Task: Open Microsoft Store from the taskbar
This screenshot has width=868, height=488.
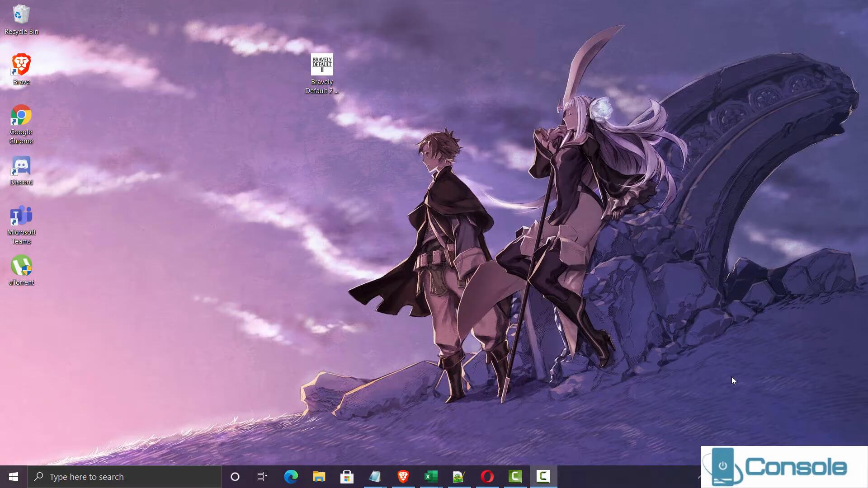Action: point(347,477)
